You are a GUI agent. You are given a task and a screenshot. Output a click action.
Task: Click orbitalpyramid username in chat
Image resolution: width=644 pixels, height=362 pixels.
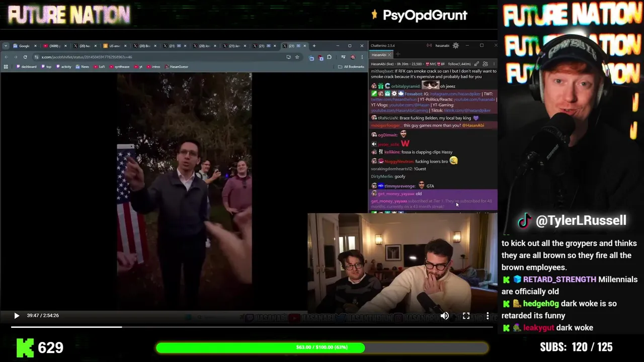[x=406, y=86]
